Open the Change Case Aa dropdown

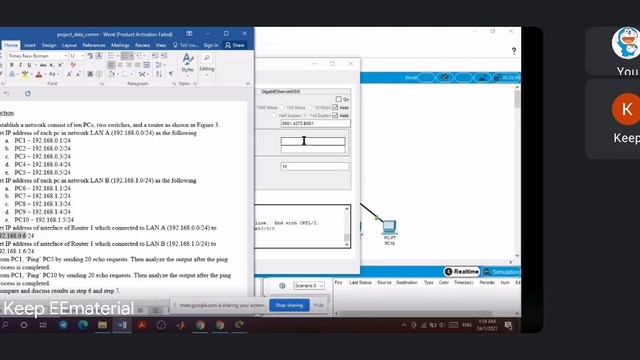coord(54,74)
